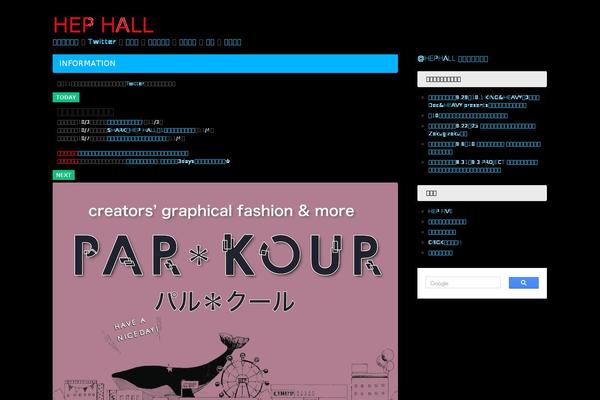Viewport: 600px width, 400px height.
Task: Click the green NEXT badge
Action: click(64, 175)
